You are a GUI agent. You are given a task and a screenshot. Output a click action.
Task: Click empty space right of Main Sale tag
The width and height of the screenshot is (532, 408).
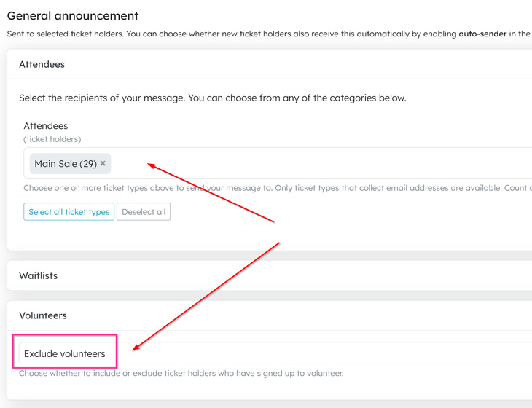[305, 163]
